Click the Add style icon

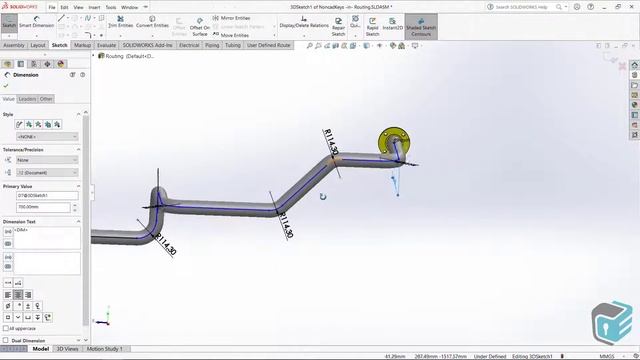[29, 124]
